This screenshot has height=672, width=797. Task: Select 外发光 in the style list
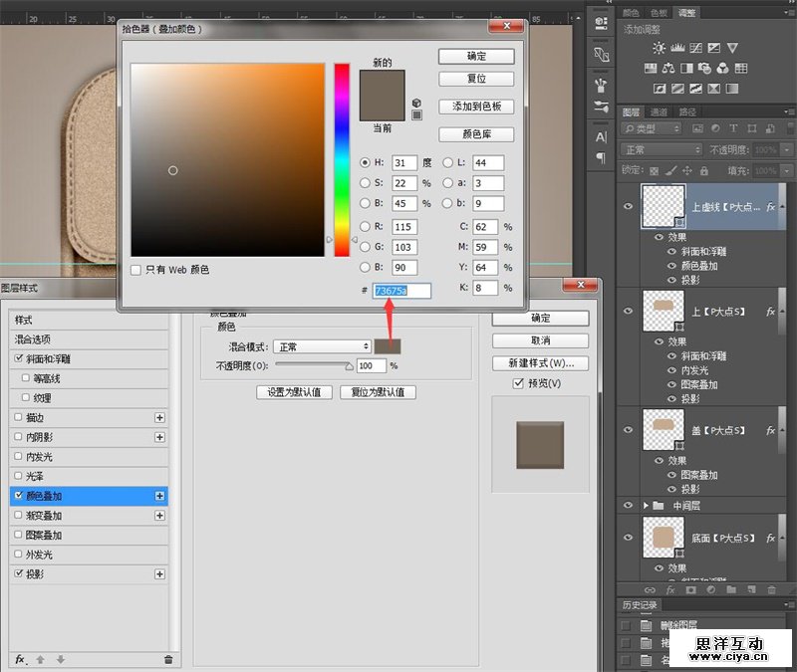tap(40, 555)
